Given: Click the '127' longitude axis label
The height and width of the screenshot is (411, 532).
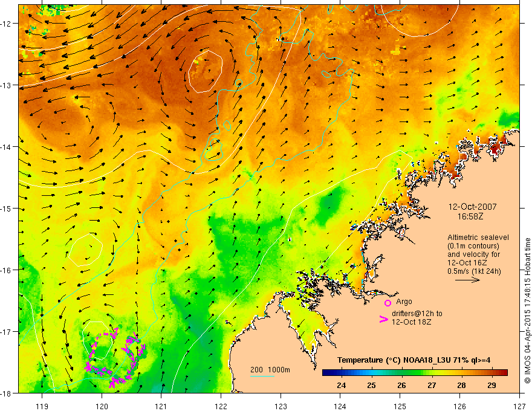Looking at the screenshot, I should [519, 406].
